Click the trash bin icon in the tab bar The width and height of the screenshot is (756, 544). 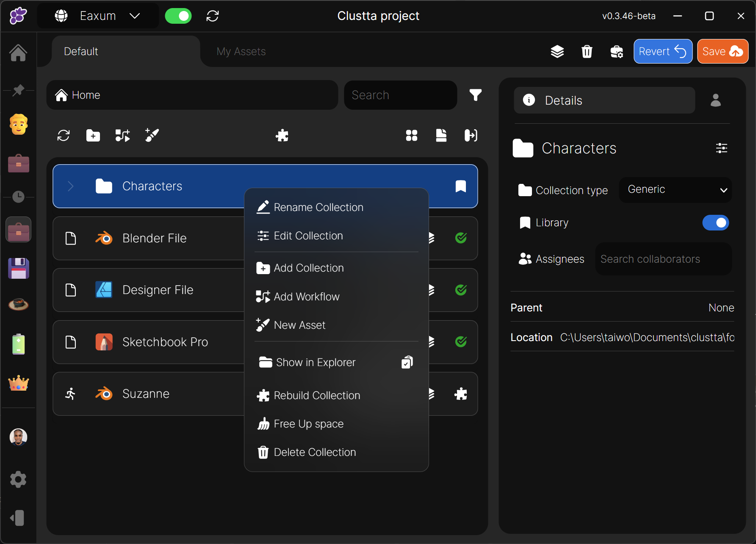pyautogui.click(x=587, y=52)
